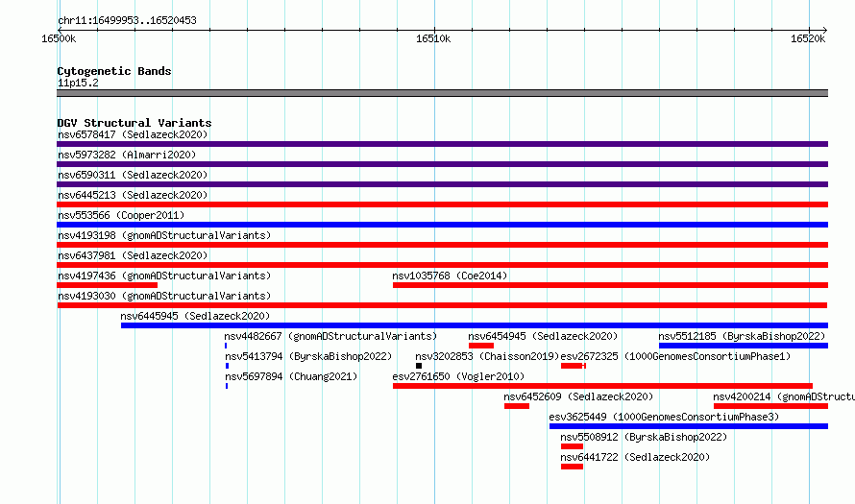The image size is (855, 504).
Task: Click the nsv553566 blue variant bar
Action: pyautogui.click(x=442, y=225)
